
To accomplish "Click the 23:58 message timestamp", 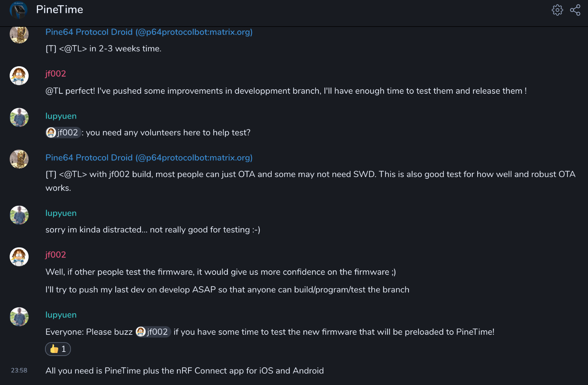I will [19, 370].
